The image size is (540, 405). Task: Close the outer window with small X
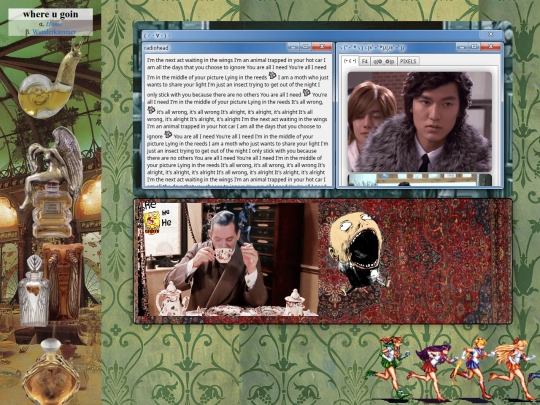click(490, 34)
